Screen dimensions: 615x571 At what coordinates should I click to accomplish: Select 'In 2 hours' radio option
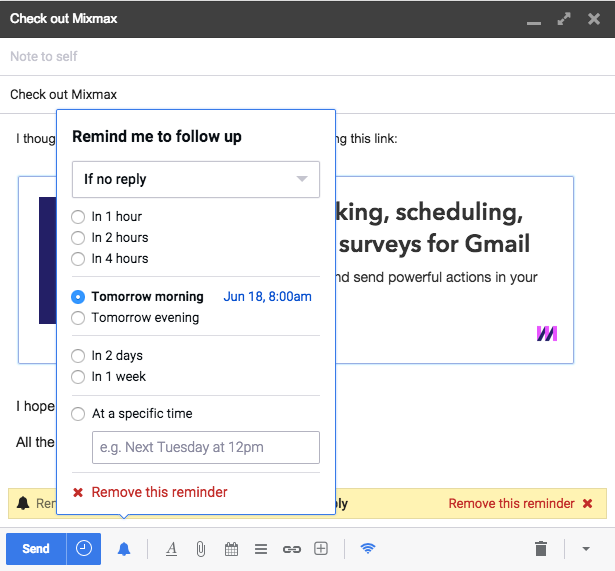coord(78,238)
